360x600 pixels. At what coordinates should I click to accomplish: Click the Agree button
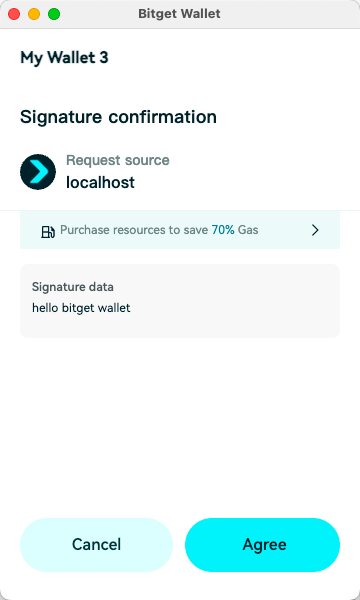[x=262, y=545]
